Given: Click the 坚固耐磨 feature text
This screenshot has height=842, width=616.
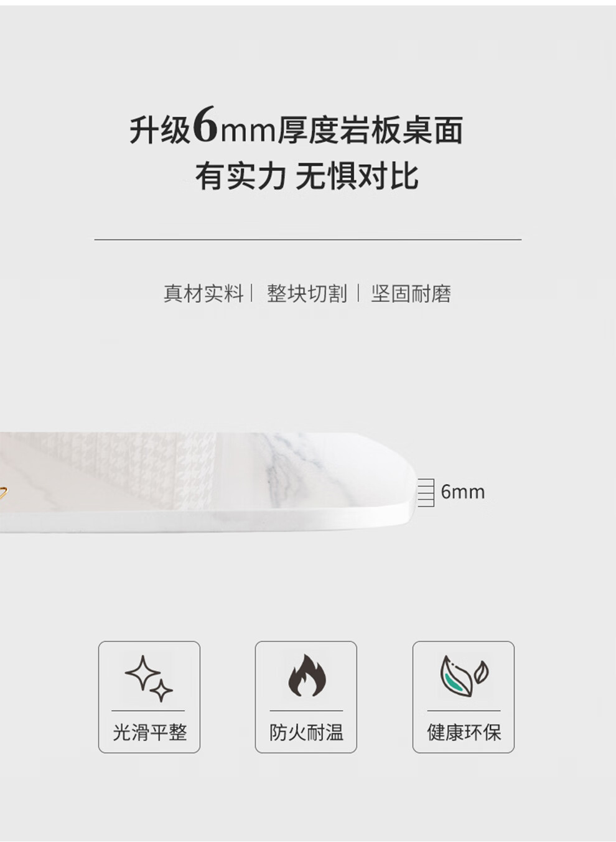Looking at the screenshot, I should point(411,293).
